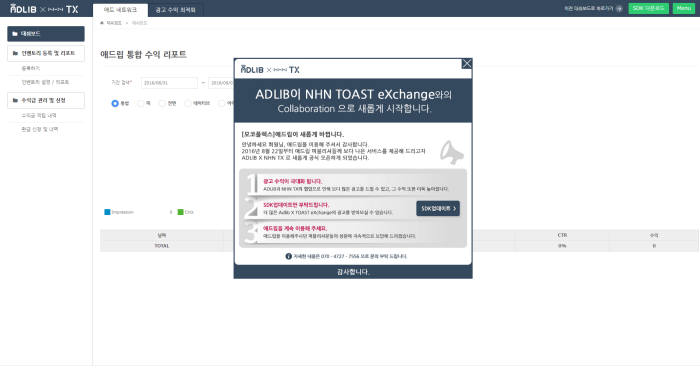
Task: Click the first breadcrumb text link
Action: [114, 23]
